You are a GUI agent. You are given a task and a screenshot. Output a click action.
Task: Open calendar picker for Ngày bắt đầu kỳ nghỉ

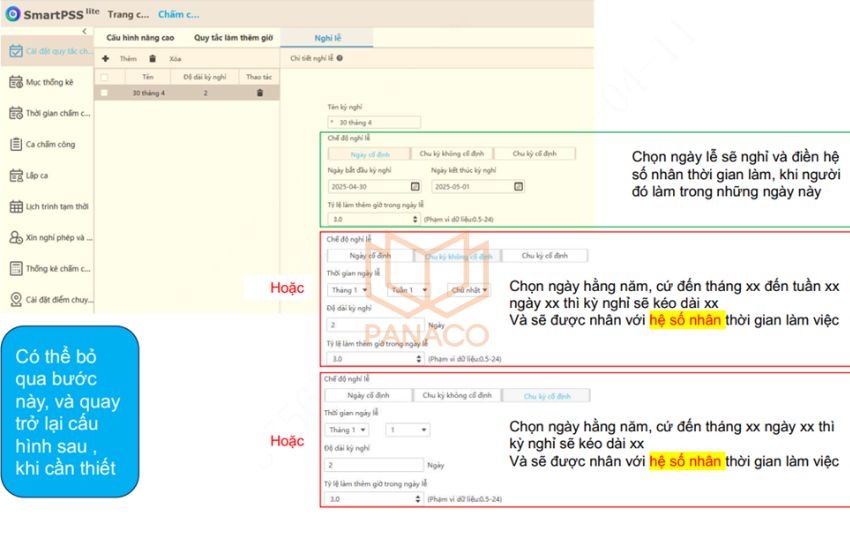[415, 186]
